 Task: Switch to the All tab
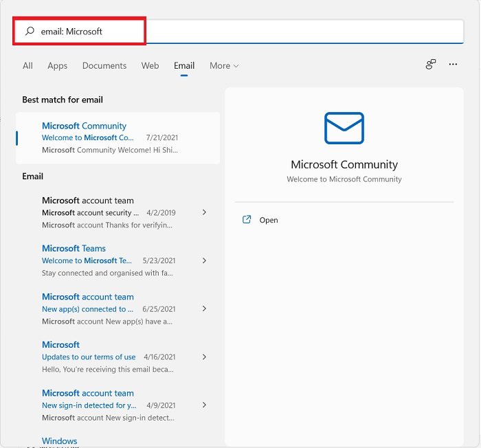(27, 66)
